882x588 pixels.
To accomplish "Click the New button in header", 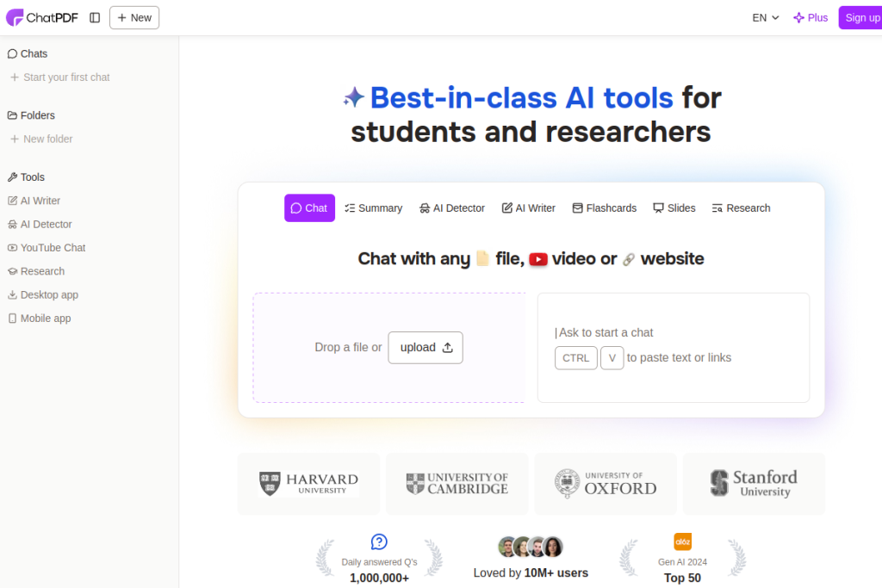I will [x=134, y=17].
